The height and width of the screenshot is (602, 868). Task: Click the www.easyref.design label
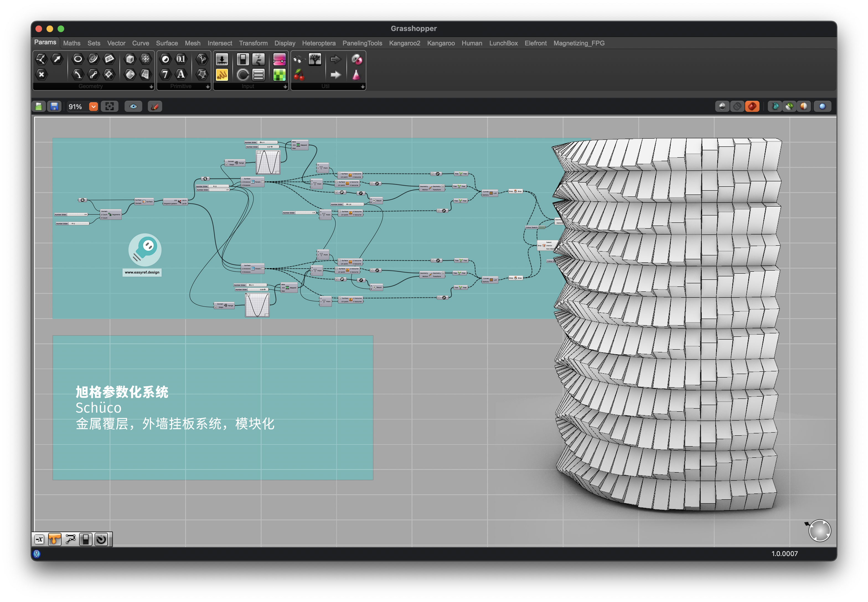(142, 272)
